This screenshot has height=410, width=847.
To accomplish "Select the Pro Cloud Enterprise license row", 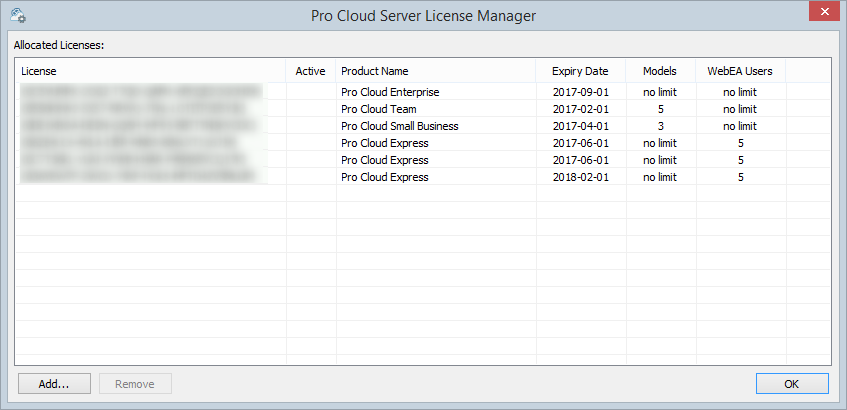I will pos(390,92).
